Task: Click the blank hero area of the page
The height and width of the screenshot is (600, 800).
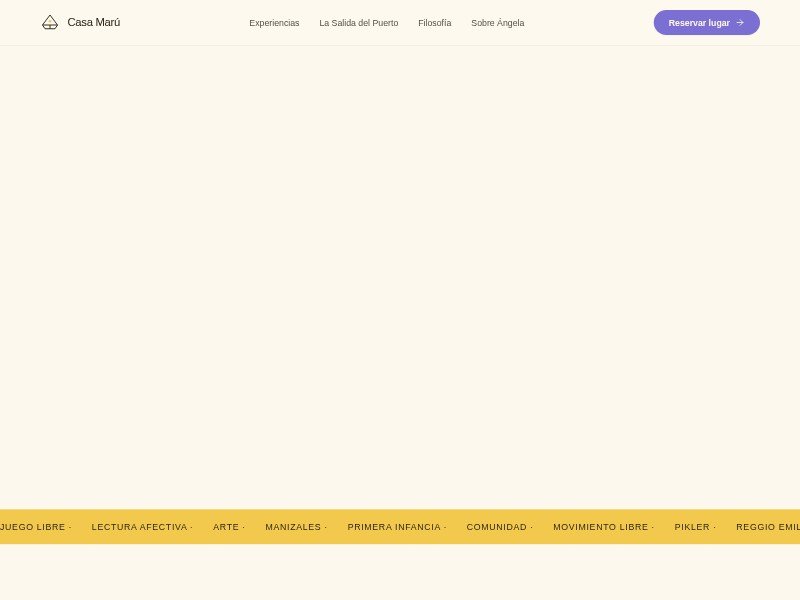Action: pos(400,280)
